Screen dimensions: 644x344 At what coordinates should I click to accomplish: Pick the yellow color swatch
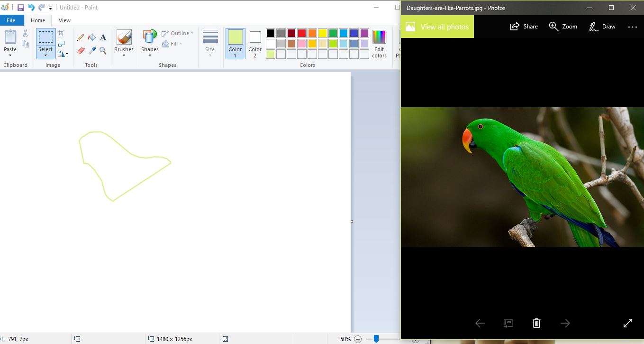pos(323,33)
